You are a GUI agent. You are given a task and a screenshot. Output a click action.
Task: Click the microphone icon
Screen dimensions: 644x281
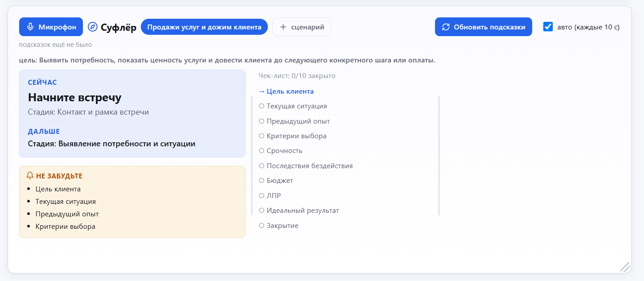(x=30, y=27)
